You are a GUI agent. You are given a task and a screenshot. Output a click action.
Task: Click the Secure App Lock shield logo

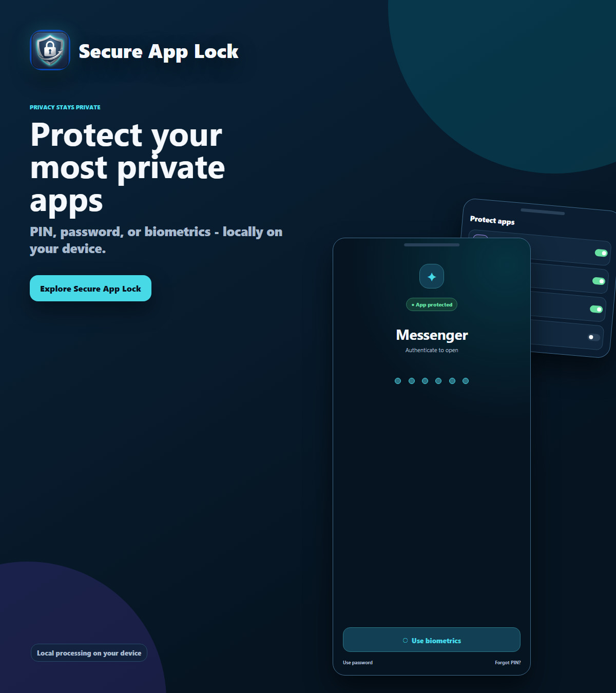[x=50, y=50]
